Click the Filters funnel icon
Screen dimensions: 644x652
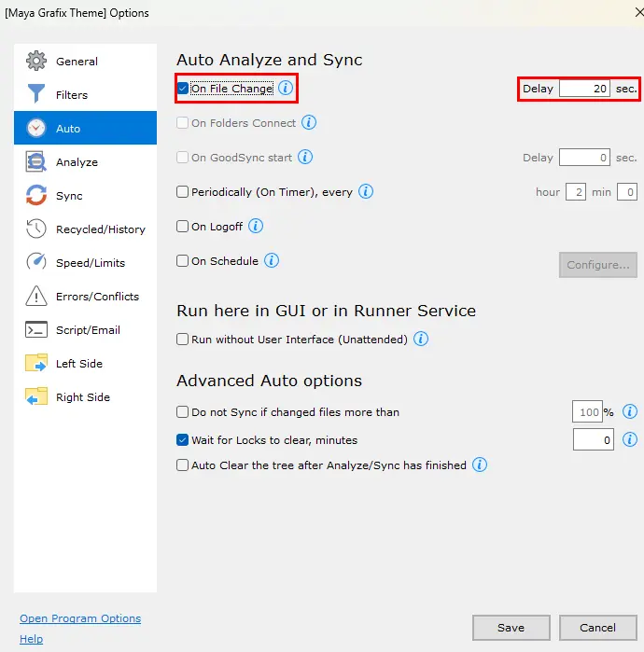[x=36, y=94]
